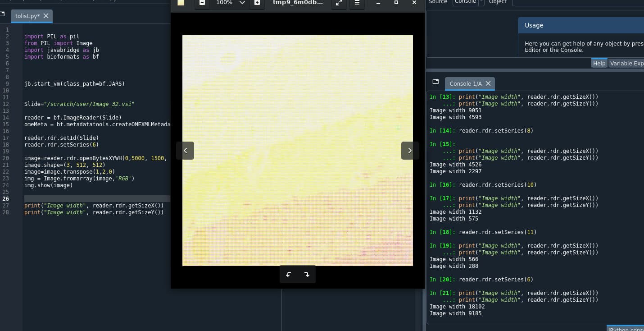Select the tolist.py editor tab
This screenshot has width=644, height=331.
coord(27,16)
